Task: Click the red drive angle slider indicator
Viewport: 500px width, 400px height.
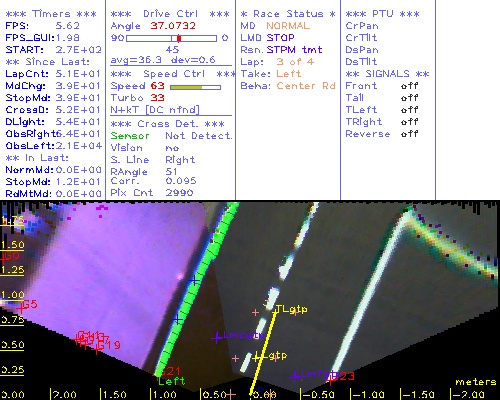Action: click(179, 38)
